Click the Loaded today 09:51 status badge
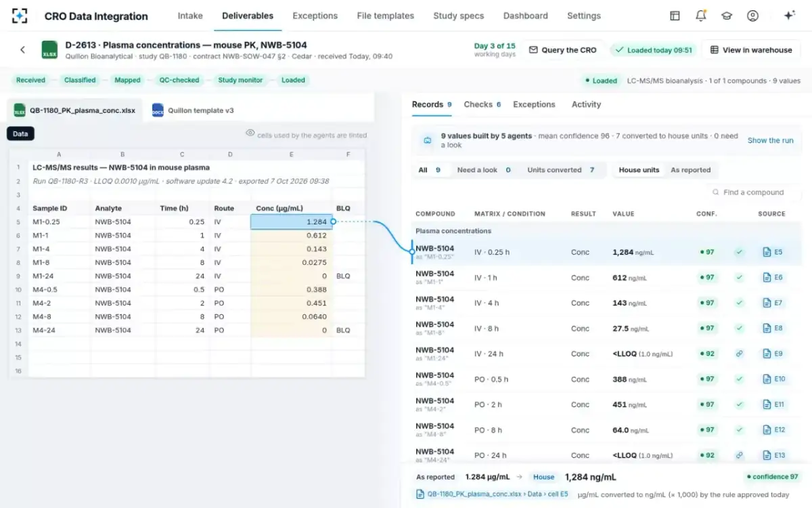This screenshot has width=812, height=508. pos(653,50)
